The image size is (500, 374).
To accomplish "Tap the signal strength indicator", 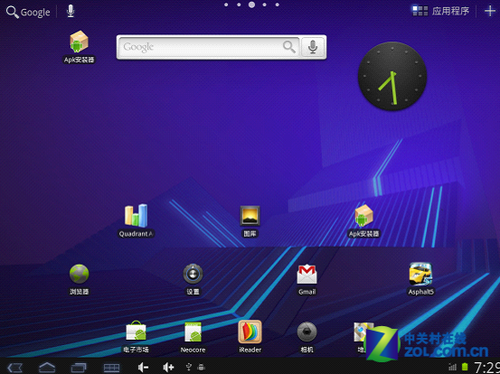I will coord(453,367).
